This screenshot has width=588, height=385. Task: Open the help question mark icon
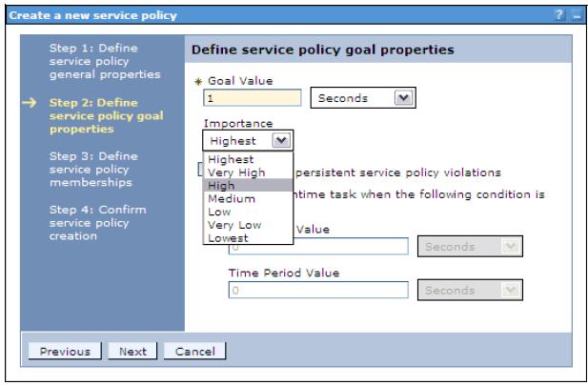[558, 15]
